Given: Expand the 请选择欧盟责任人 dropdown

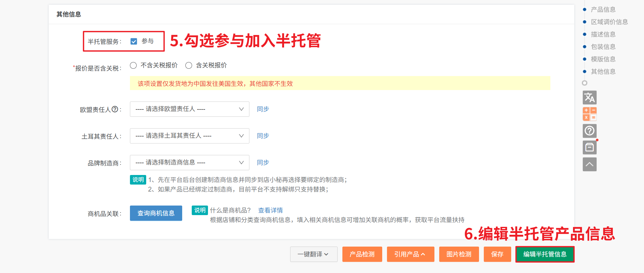Looking at the screenshot, I should [189, 109].
